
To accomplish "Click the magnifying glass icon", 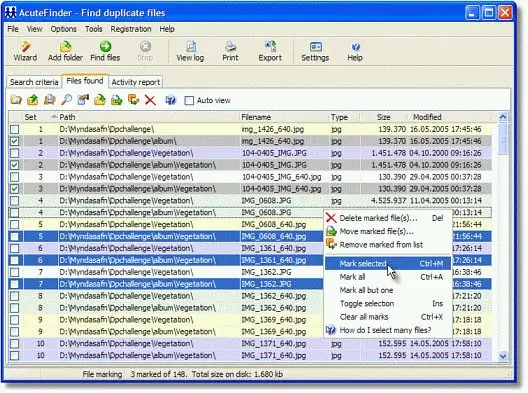I will [66, 100].
